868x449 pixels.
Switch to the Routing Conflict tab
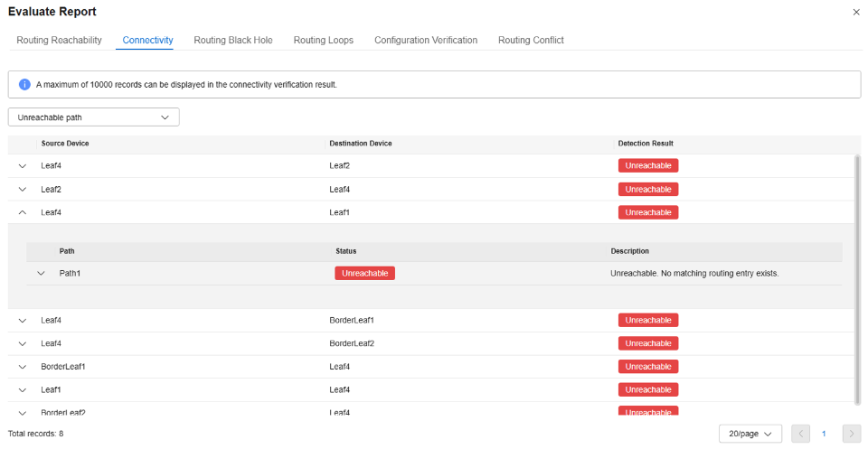tap(531, 41)
